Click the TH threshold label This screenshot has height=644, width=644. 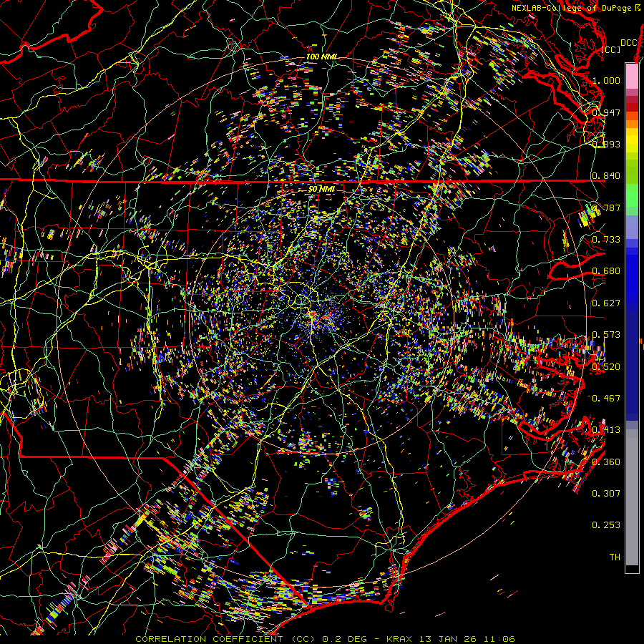click(x=615, y=557)
